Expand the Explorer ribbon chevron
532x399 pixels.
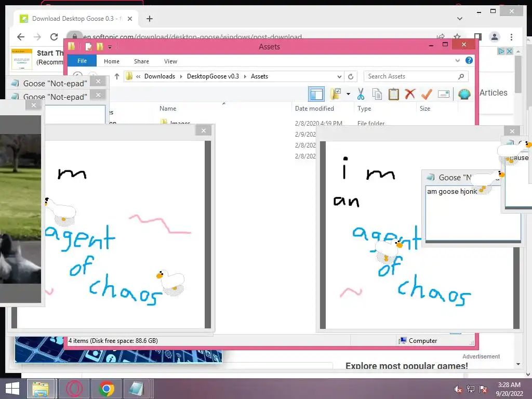pyautogui.click(x=457, y=60)
